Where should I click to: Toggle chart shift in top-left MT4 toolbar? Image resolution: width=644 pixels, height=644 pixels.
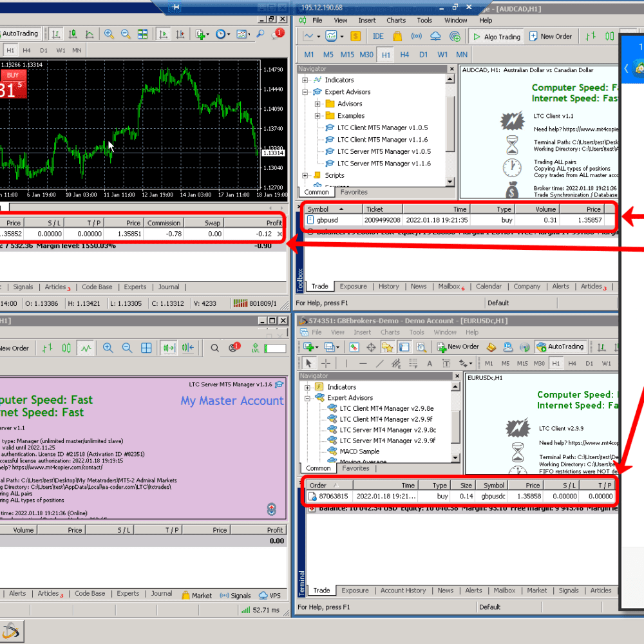click(180, 34)
